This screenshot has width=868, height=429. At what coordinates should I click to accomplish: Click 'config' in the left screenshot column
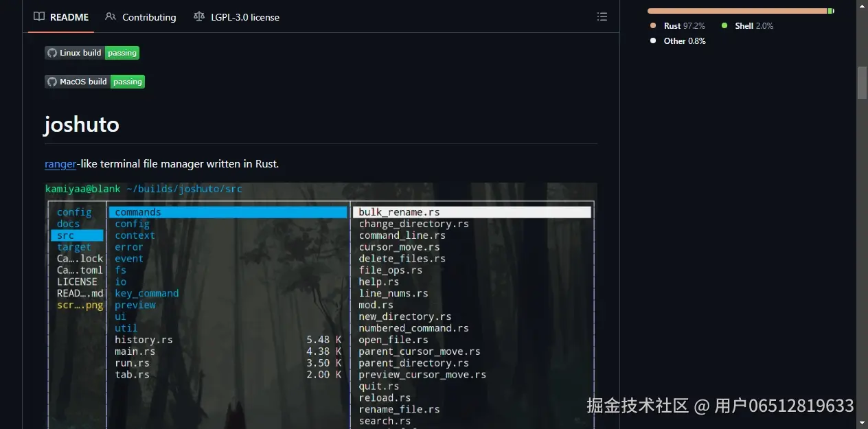click(x=74, y=212)
